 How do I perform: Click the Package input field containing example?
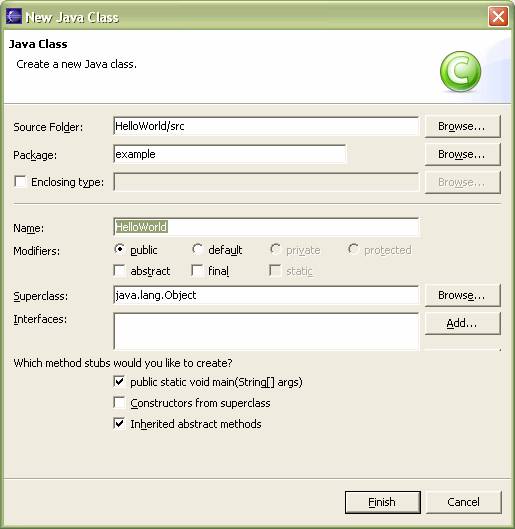(x=230, y=154)
